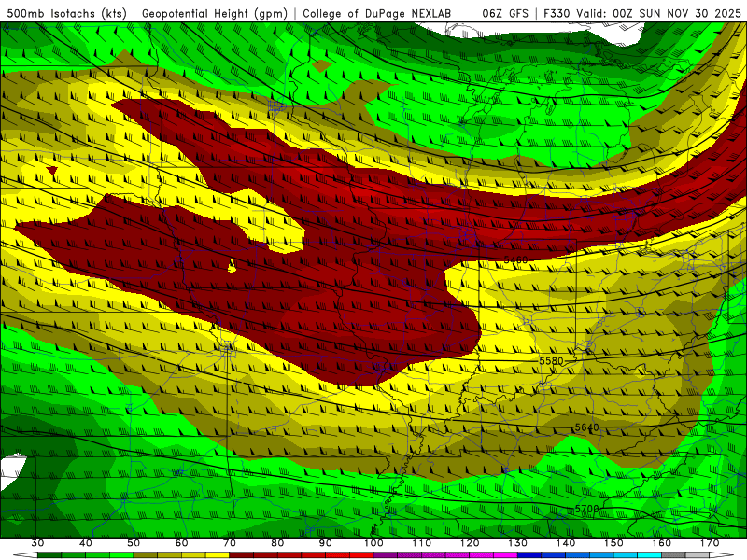Click the 90 value on the color scale
The height and width of the screenshot is (560, 747).
tap(325, 543)
